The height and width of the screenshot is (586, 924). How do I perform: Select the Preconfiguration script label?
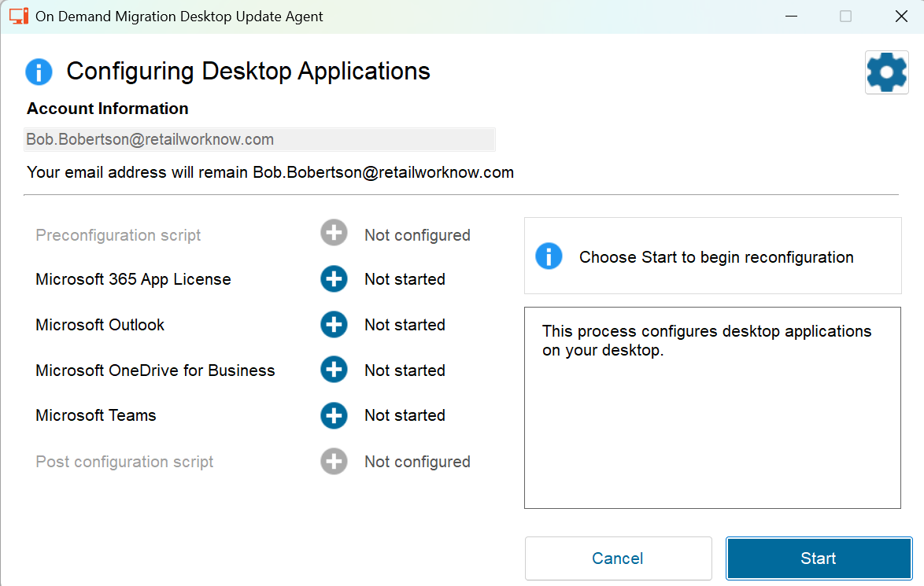pyautogui.click(x=118, y=235)
